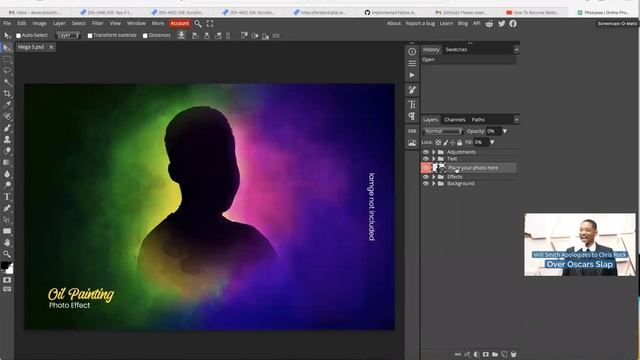The image size is (640, 360).
Task: Select the Eraser tool
Action: click(x=7, y=151)
